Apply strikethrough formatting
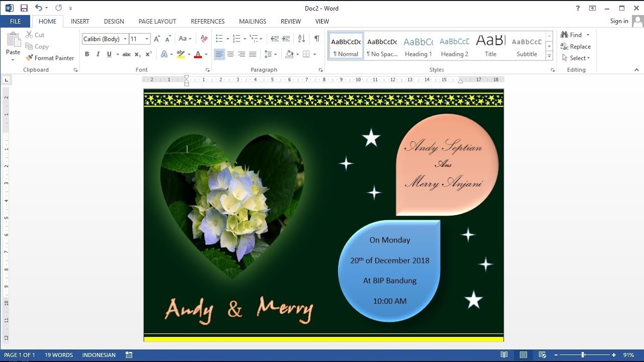The height and width of the screenshot is (362, 644). tap(126, 54)
